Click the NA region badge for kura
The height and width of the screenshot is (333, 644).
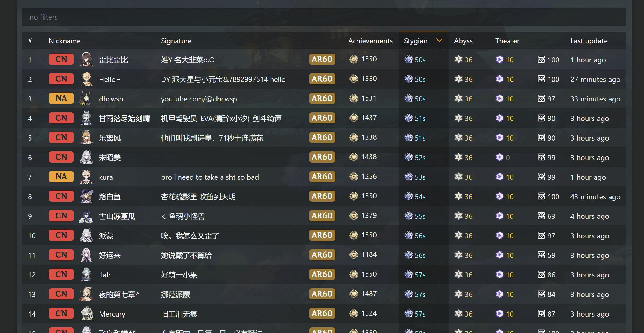(61, 177)
